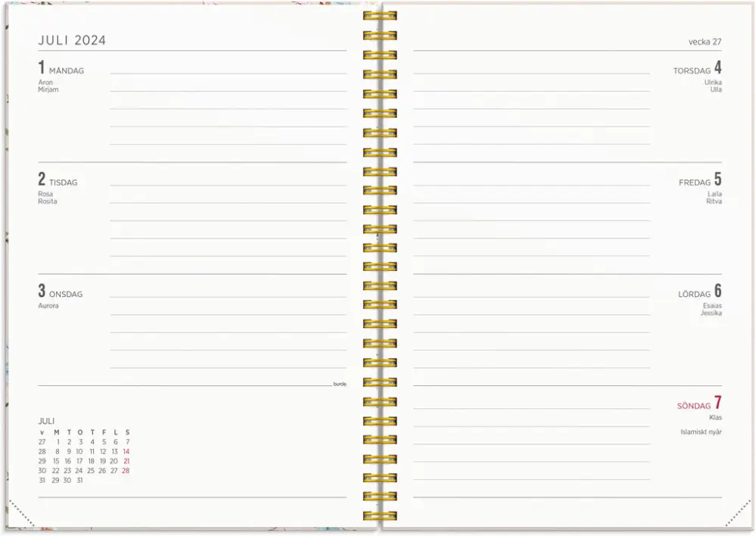Click name 'Ulla' under Thursday
Screen dimensions: 756x536
click(716, 89)
